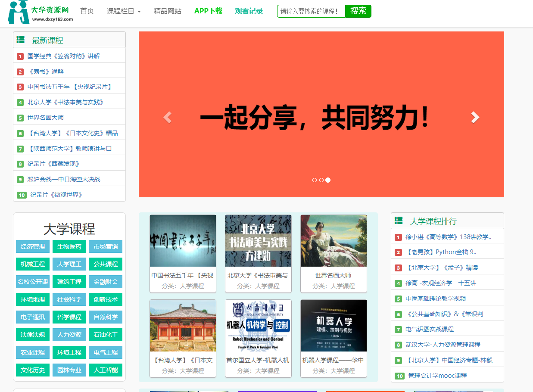Advance the banner using the right arrow

(475, 116)
